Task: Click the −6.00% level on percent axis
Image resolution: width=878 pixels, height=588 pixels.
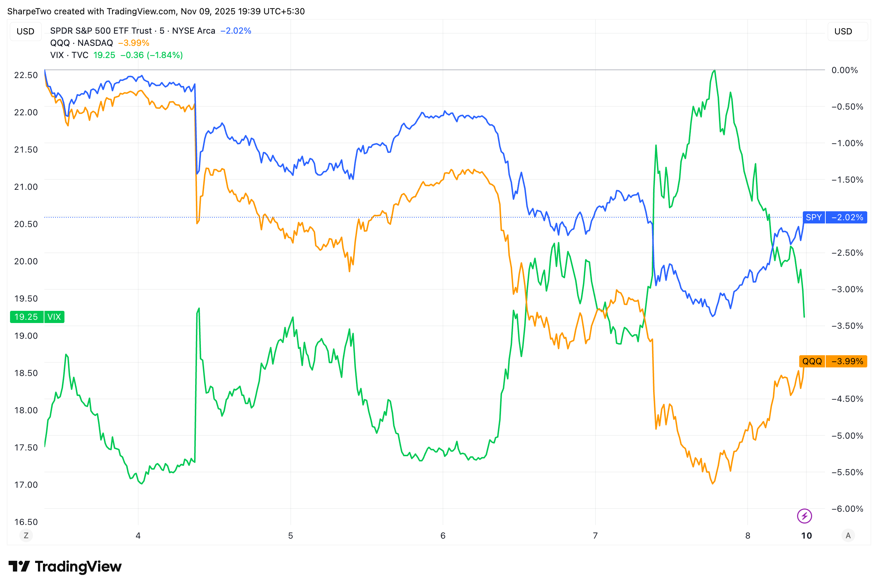Action: pyautogui.click(x=847, y=509)
